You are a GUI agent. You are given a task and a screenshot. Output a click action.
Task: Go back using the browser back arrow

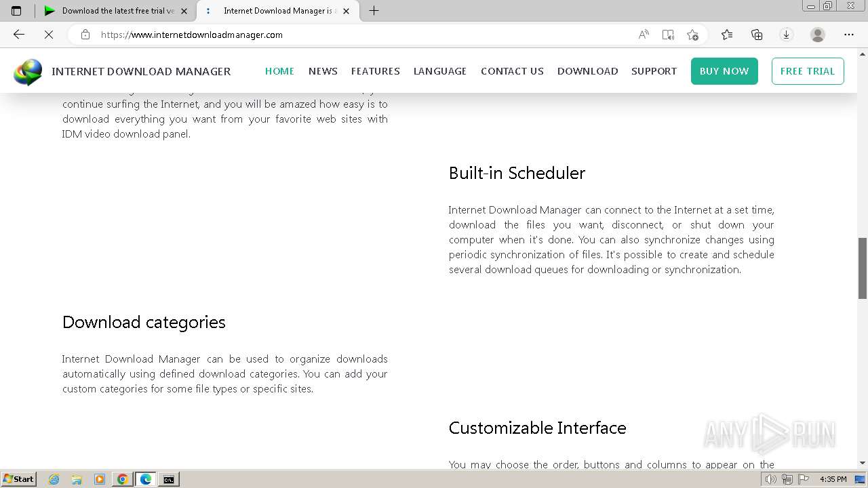[19, 35]
